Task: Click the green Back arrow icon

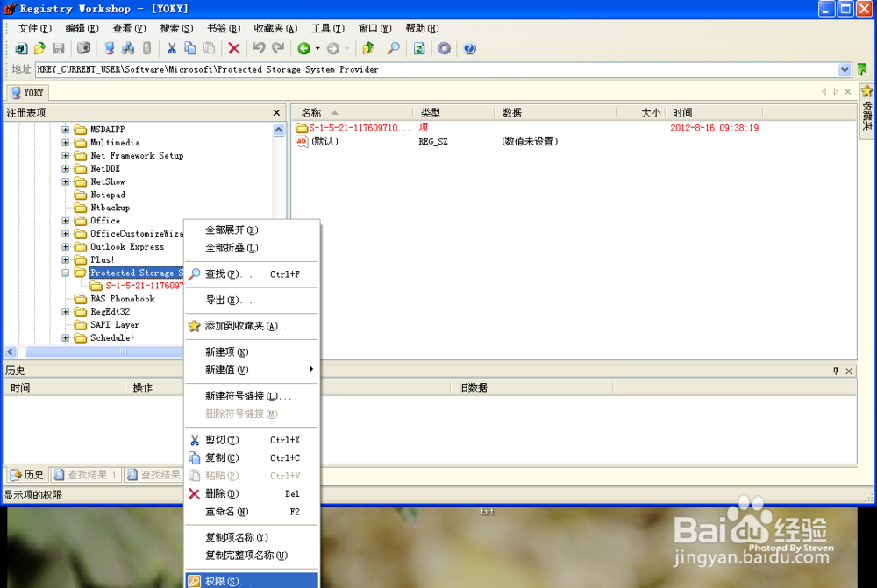Action: coord(303,48)
